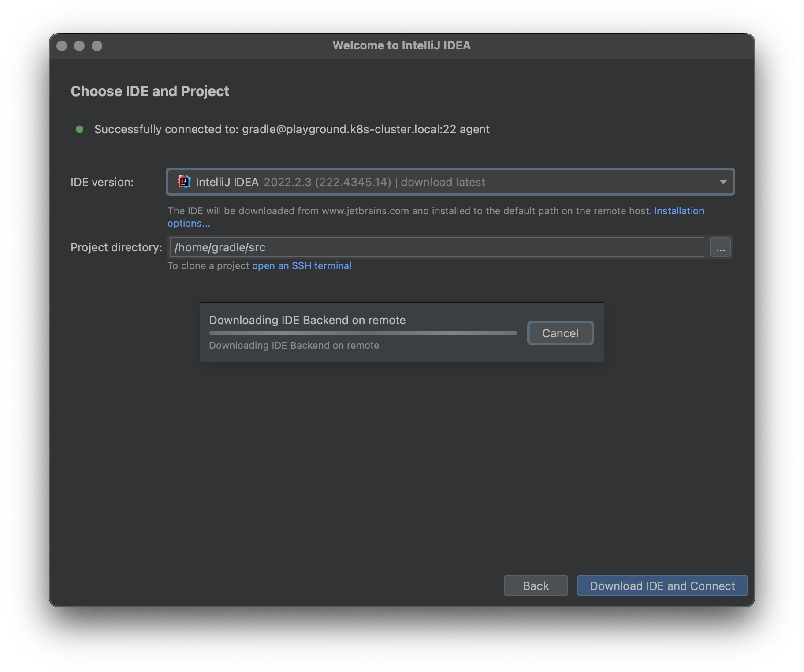Click the jetbrains.com download description text
Image resolution: width=804 pixels, height=672 pixels.
pyautogui.click(x=409, y=211)
